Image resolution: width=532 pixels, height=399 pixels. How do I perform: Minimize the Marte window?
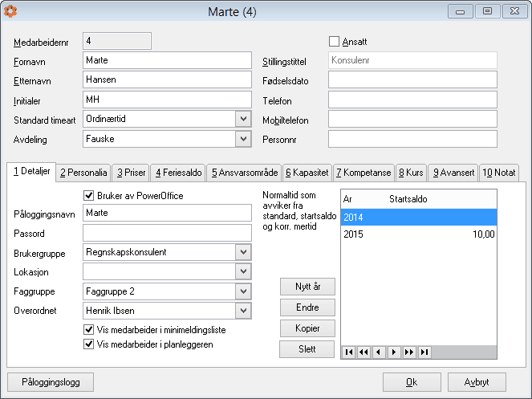(460, 11)
